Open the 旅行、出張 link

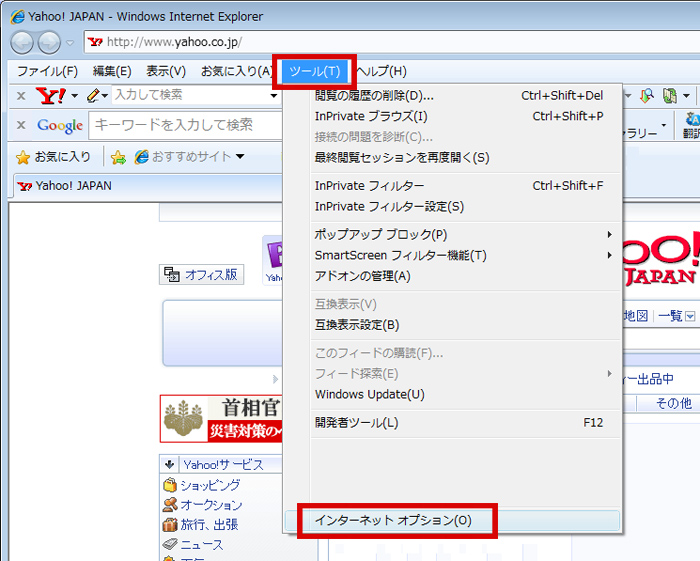(x=209, y=524)
